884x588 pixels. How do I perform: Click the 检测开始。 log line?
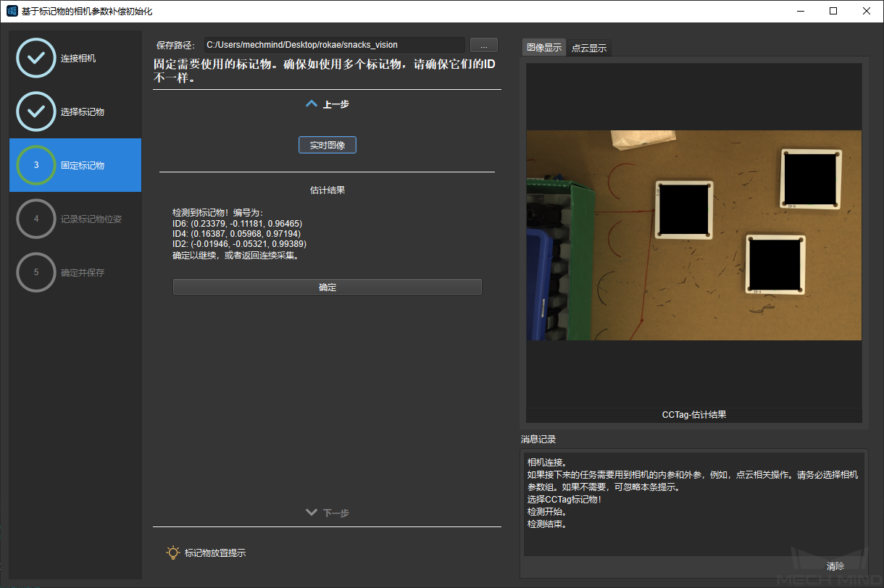(547, 512)
